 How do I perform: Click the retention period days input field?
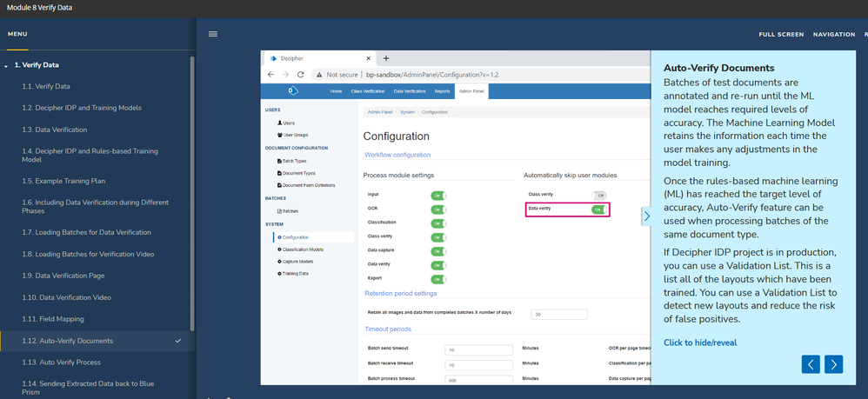click(x=559, y=315)
